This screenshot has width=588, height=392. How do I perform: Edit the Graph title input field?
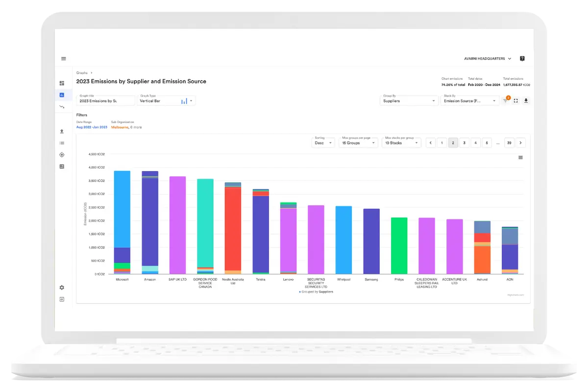click(x=105, y=100)
